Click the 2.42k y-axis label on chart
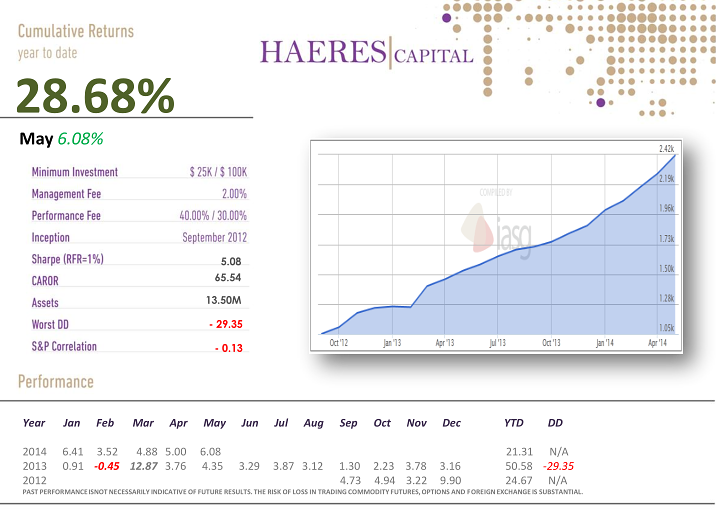 (666, 149)
